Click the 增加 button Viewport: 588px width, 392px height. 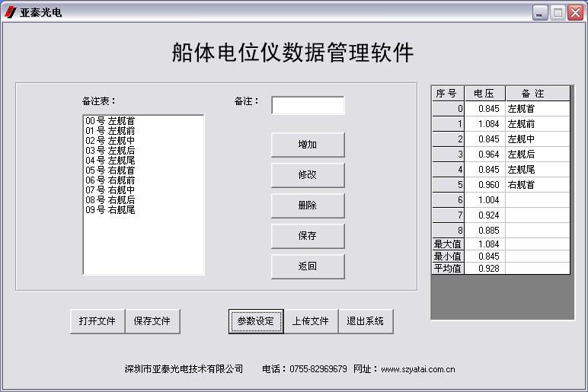pos(308,145)
